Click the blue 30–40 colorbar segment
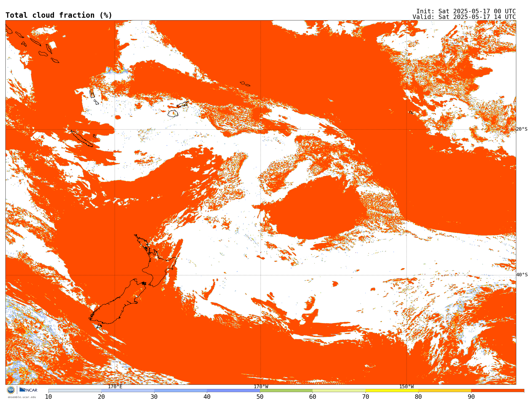Image resolution: width=532 pixels, height=400 pixels. coord(181,391)
